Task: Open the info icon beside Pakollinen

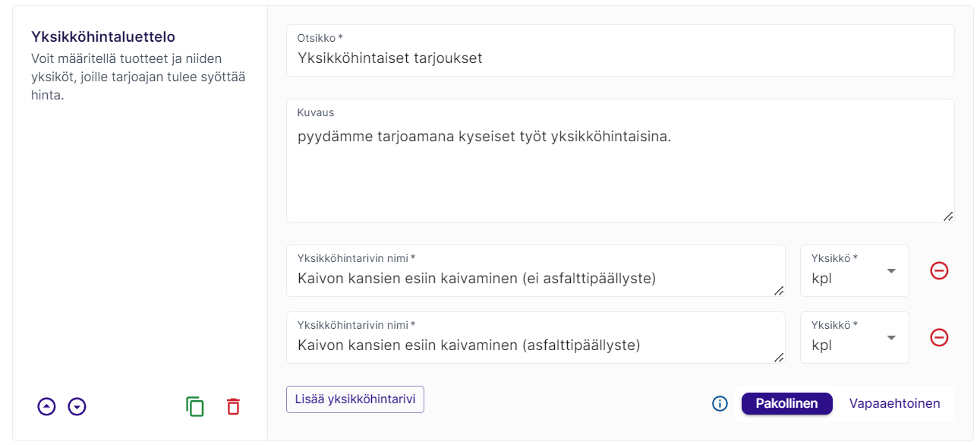Action: click(x=720, y=404)
